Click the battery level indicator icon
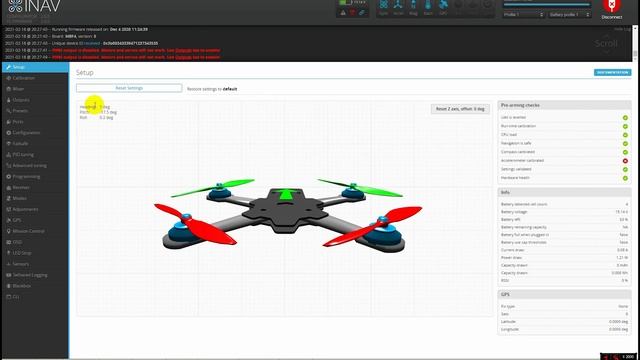The width and height of the screenshot is (640, 360). 345,2
